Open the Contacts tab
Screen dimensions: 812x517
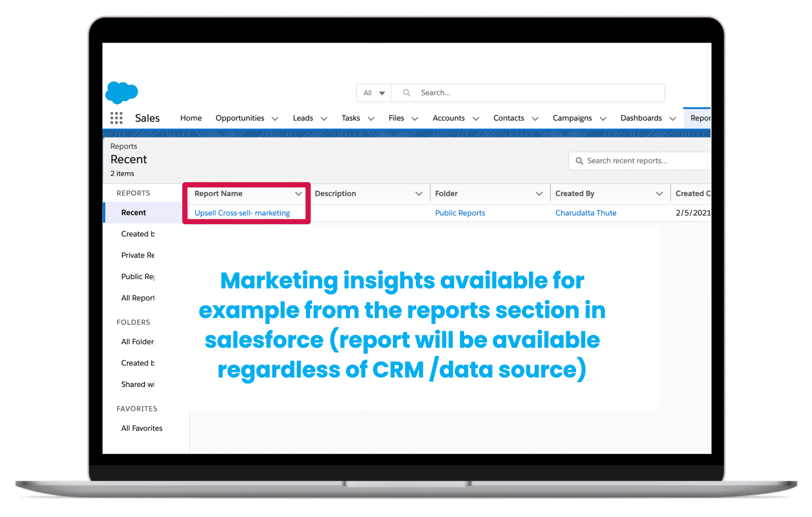point(509,118)
